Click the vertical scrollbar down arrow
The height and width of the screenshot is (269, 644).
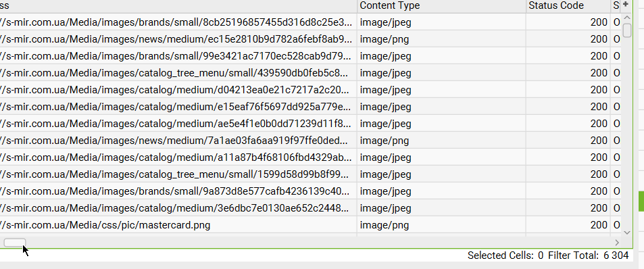[626, 233]
